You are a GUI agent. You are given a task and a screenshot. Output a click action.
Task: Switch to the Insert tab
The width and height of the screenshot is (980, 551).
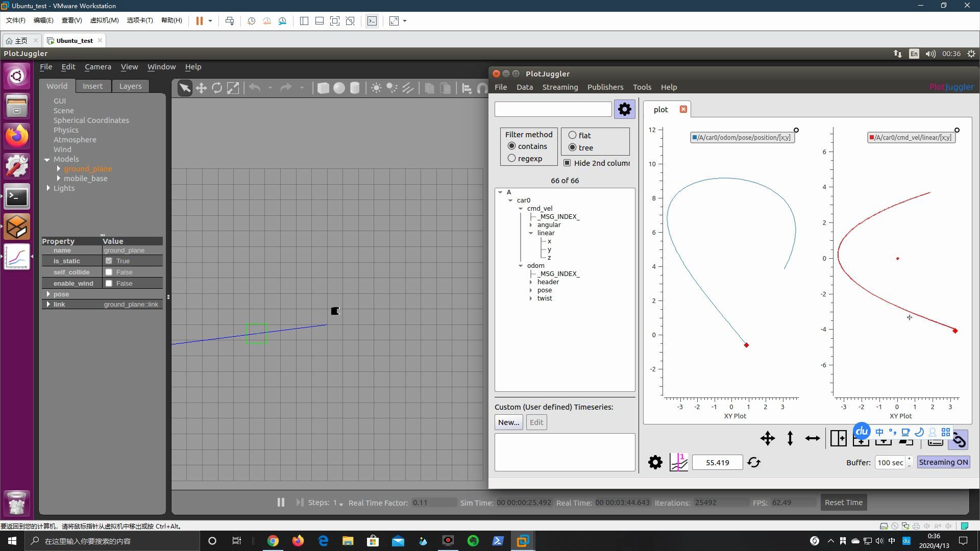point(92,86)
